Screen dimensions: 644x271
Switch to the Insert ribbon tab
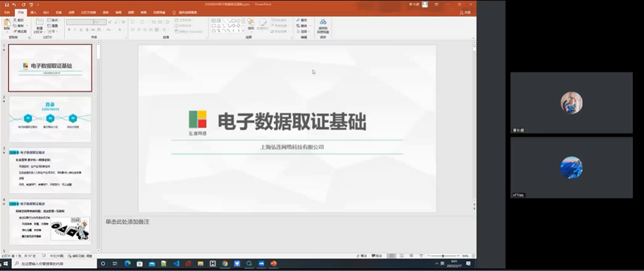33,12
